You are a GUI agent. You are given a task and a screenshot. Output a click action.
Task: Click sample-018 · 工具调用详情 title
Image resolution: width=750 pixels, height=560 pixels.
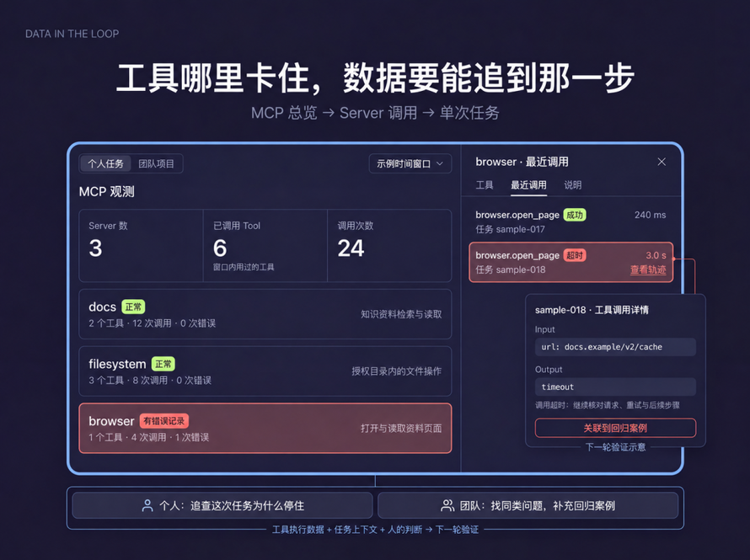point(592,310)
